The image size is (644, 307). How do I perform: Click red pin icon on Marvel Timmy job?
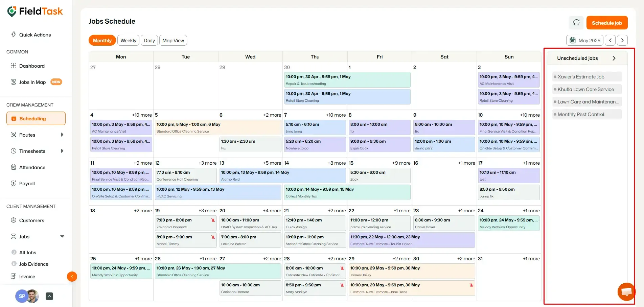(x=213, y=237)
